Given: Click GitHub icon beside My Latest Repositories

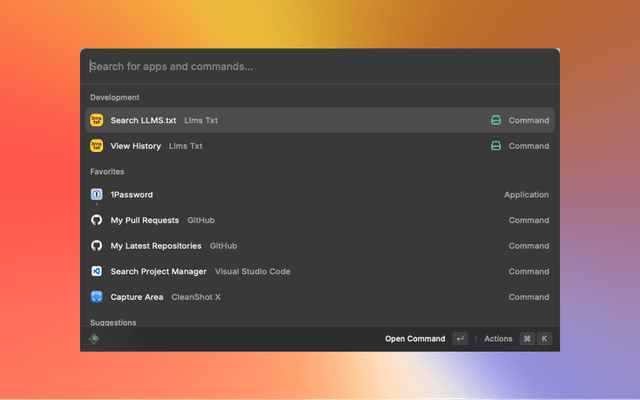Looking at the screenshot, I should 97,246.
